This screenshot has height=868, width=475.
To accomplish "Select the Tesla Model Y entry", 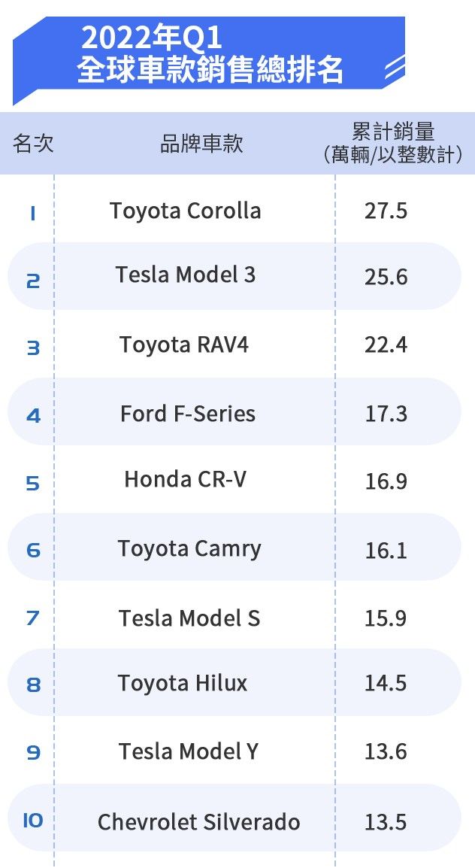I will tap(189, 751).
